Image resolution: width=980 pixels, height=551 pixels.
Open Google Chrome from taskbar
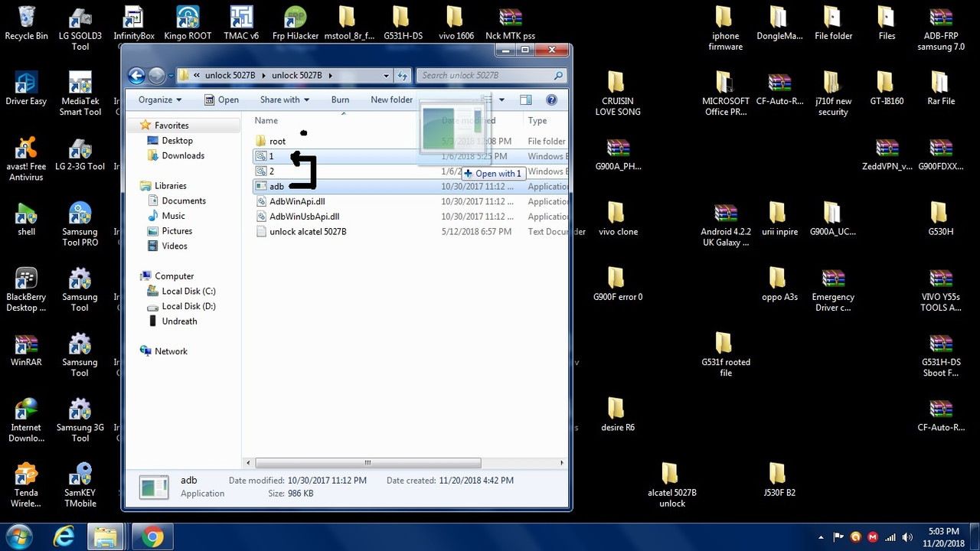point(152,536)
